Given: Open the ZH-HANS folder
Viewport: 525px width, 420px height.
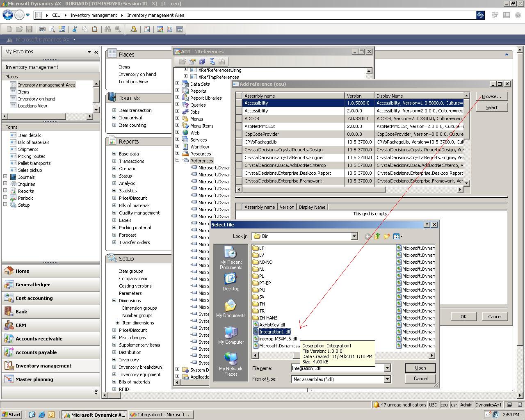Looking at the screenshot, I should point(265,318).
